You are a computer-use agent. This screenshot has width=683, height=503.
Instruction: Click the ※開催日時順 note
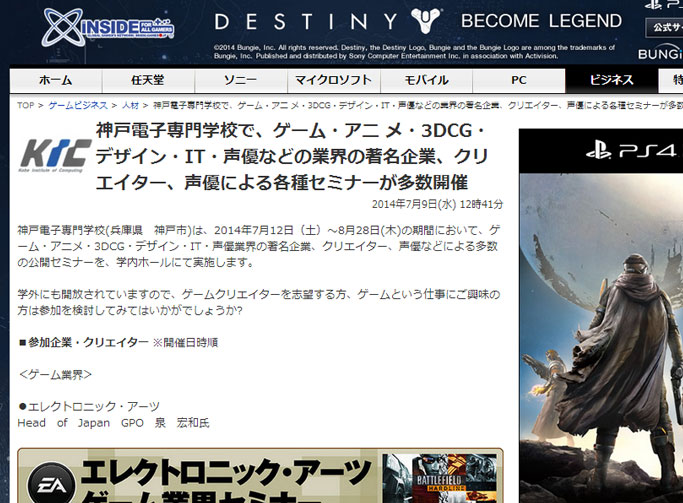[x=185, y=343]
